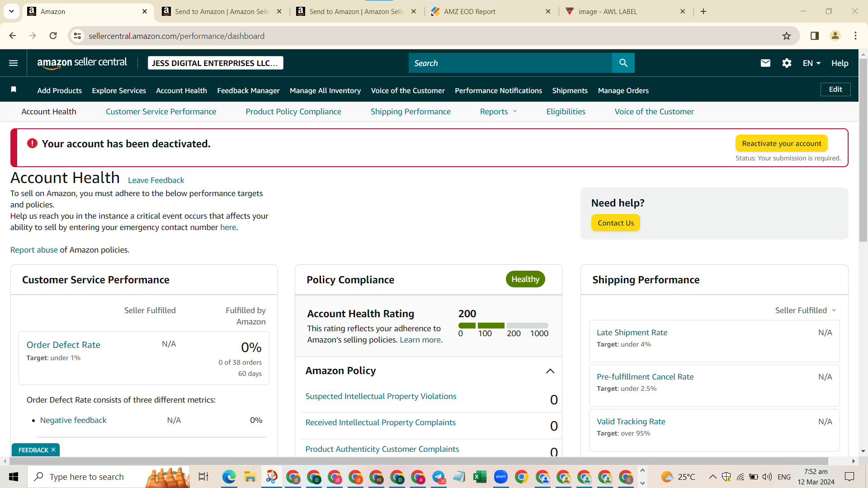Click the Seller Central search field

pos(510,63)
